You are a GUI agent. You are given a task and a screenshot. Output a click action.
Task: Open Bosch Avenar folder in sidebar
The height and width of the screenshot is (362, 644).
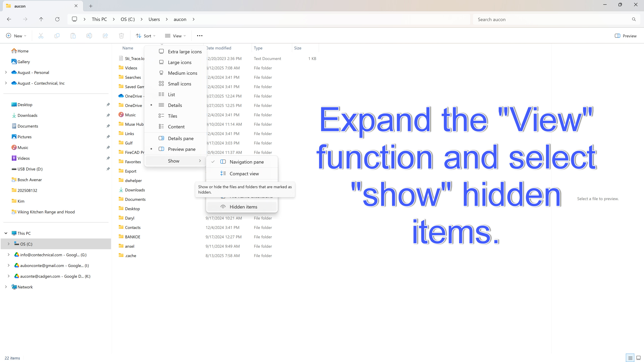(x=27, y=180)
